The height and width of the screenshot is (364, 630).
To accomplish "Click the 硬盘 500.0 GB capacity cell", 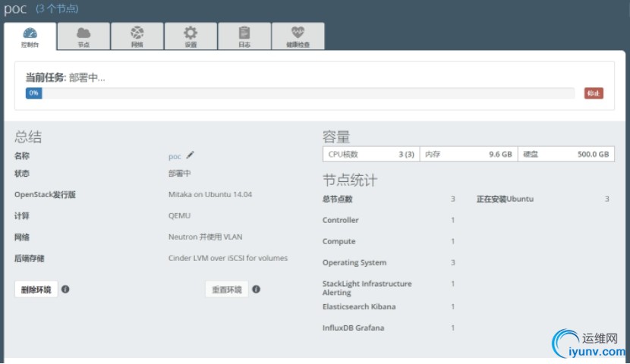I will (x=566, y=154).
